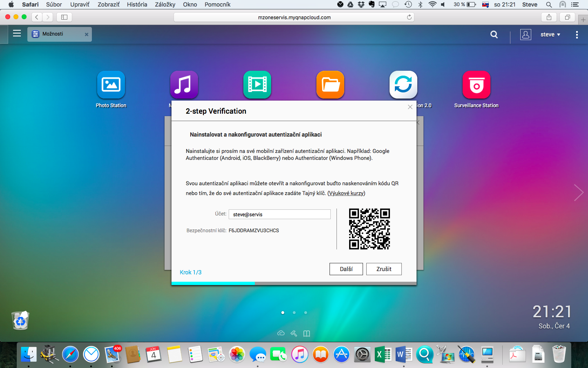Open the Video Station app icon
Image resolution: width=588 pixels, height=368 pixels.
pos(257,85)
